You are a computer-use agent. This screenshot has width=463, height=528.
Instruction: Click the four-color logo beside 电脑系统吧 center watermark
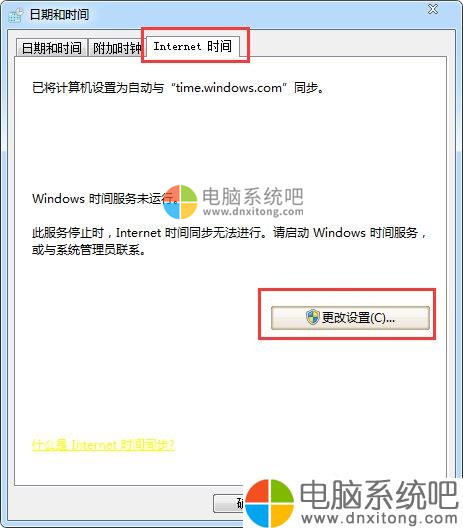coord(180,201)
